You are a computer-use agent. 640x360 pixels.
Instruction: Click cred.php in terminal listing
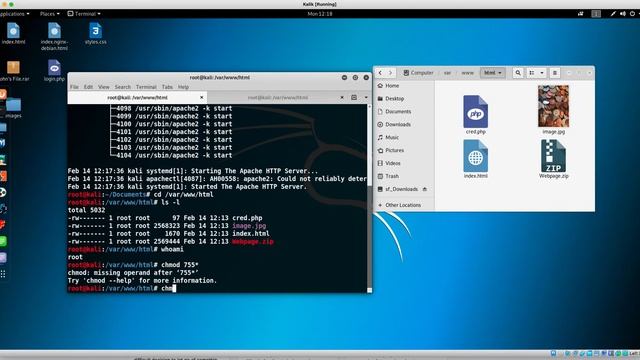click(x=247, y=218)
